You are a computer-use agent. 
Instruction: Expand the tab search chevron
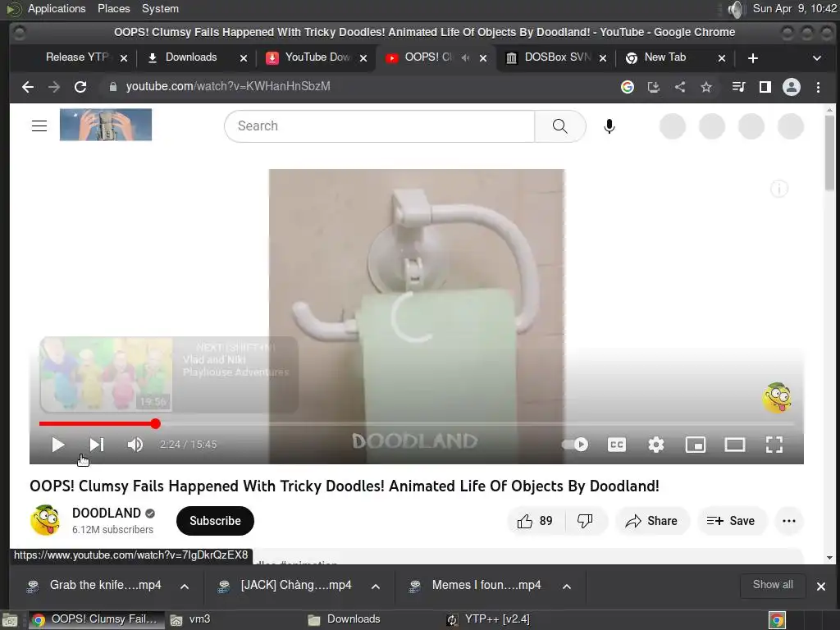pos(817,58)
